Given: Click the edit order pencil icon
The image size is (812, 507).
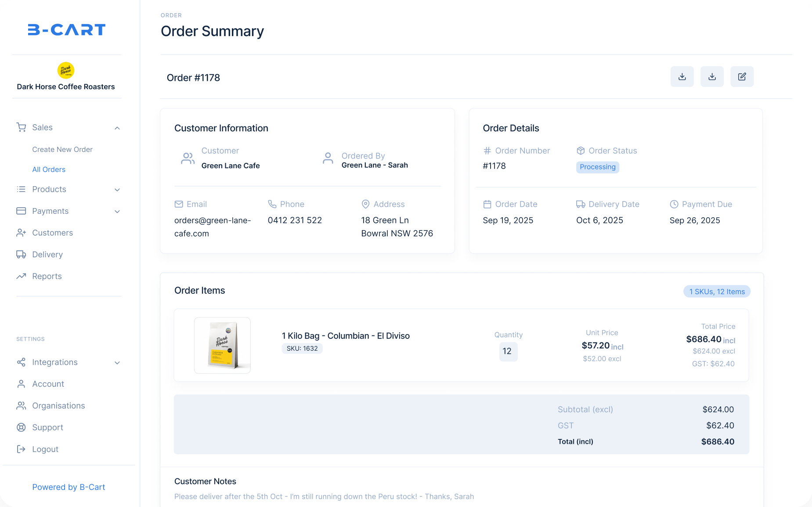Looking at the screenshot, I should click(742, 77).
